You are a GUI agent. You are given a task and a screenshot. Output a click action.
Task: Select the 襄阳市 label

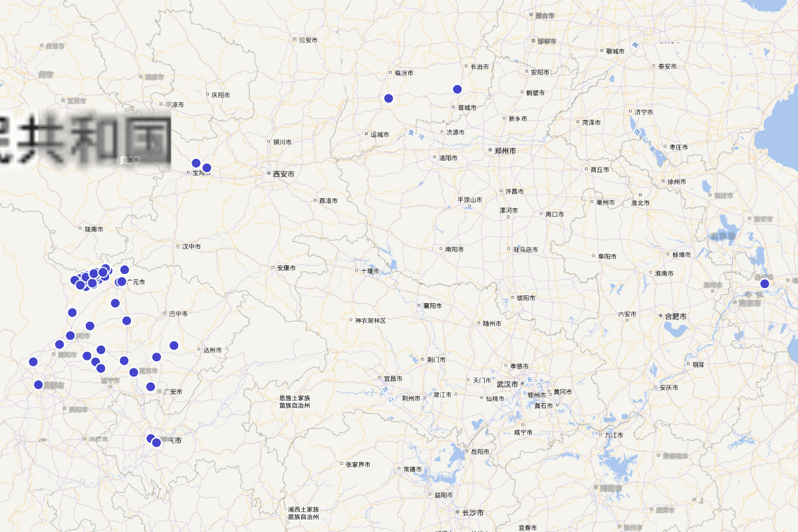[433, 306]
